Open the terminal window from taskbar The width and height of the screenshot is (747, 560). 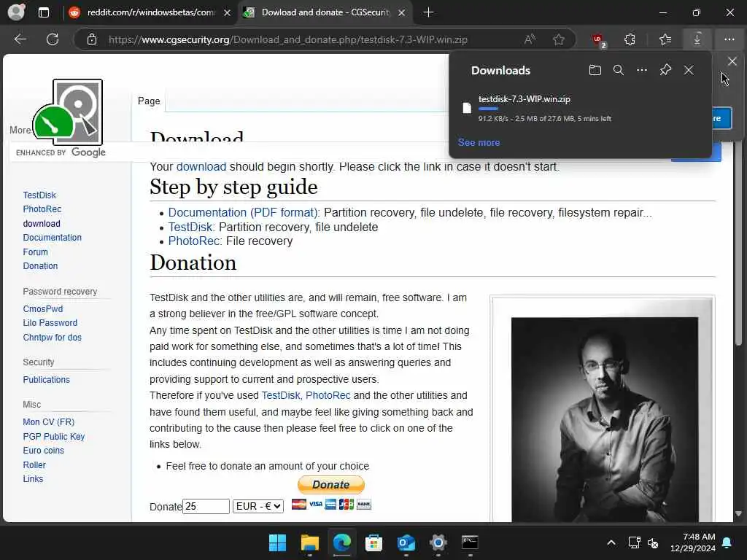point(470,542)
